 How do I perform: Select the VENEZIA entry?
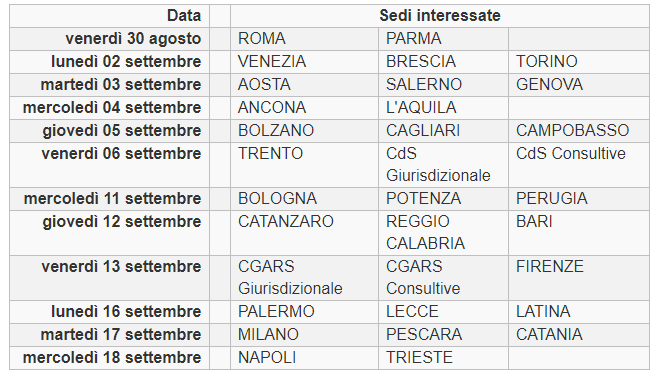304,62
